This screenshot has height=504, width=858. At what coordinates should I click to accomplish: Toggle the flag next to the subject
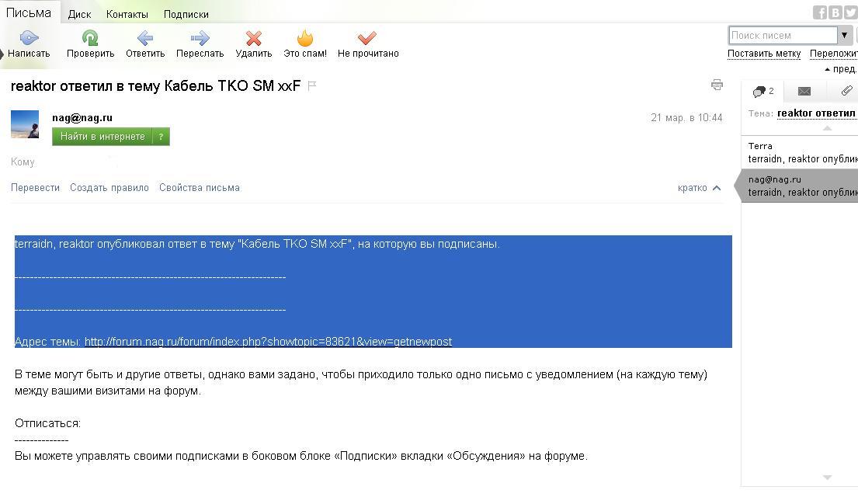click(x=312, y=85)
